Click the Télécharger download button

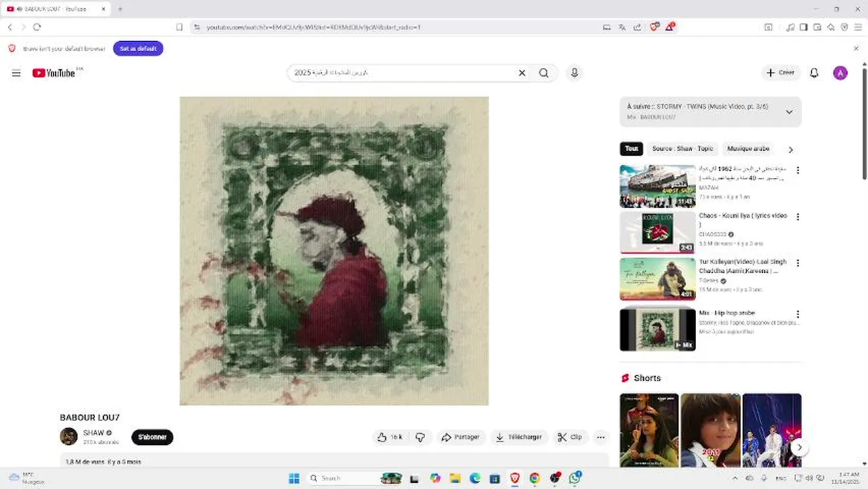pos(519,437)
